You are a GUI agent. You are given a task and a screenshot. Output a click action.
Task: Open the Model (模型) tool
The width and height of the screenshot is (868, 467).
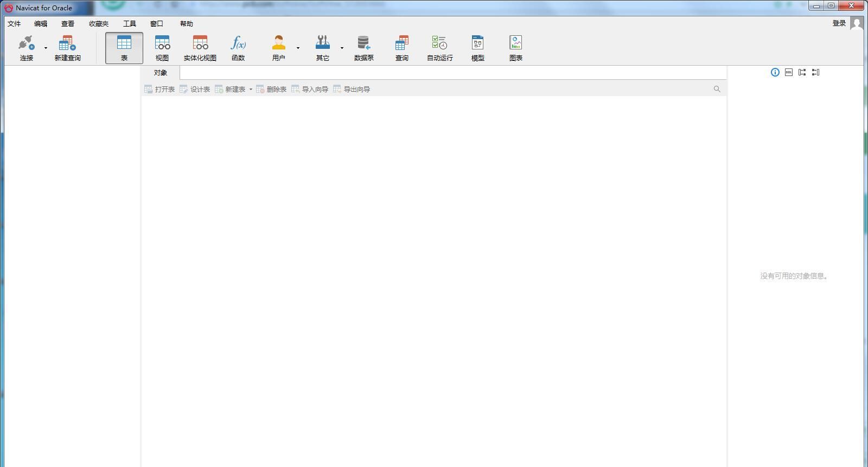point(478,48)
